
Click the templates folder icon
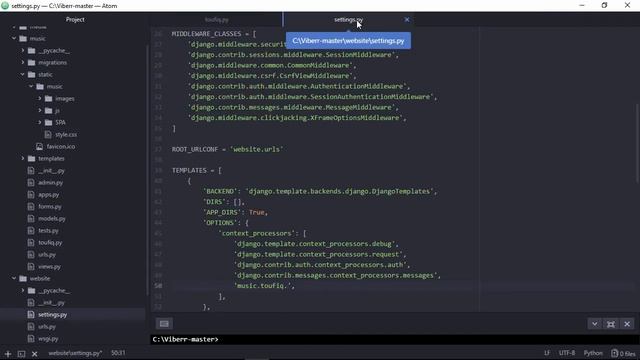pos(31,158)
